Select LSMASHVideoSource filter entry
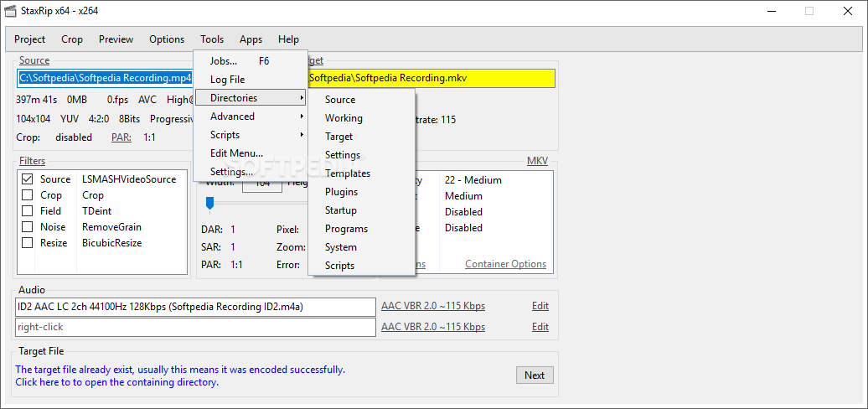This screenshot has height=409, width=868. point(129,179)
